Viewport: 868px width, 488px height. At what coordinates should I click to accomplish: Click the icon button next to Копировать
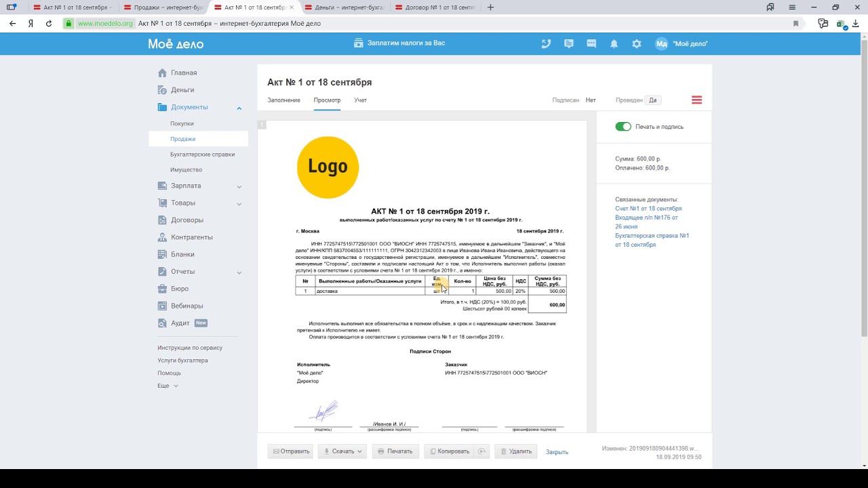coord(482,451)
